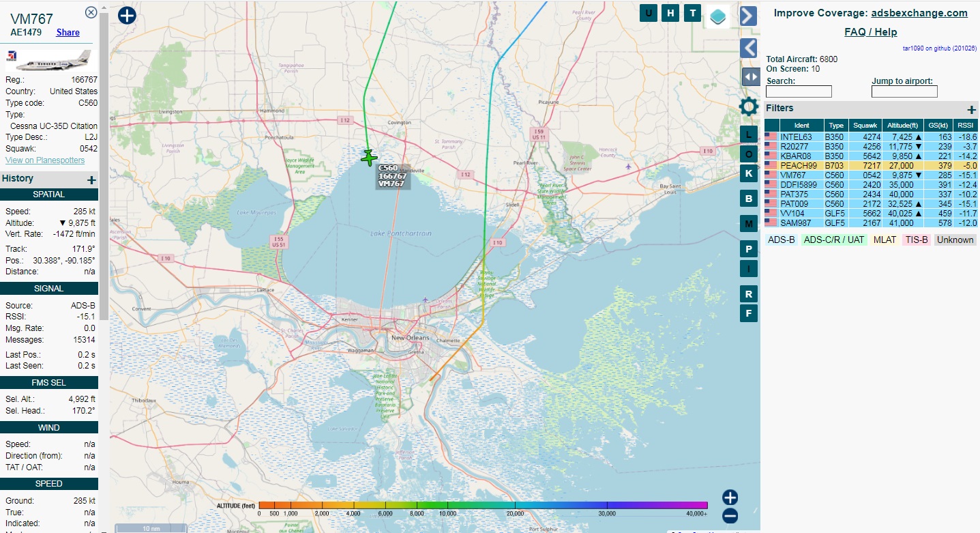The width and height of the screenshot is (980, 533).
Task: Toggle the R map option button
Action: [749, 294]
